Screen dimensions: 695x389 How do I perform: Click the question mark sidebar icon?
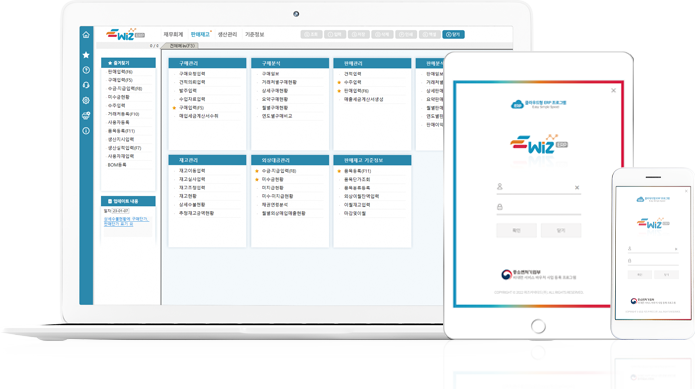click(86, 70)
